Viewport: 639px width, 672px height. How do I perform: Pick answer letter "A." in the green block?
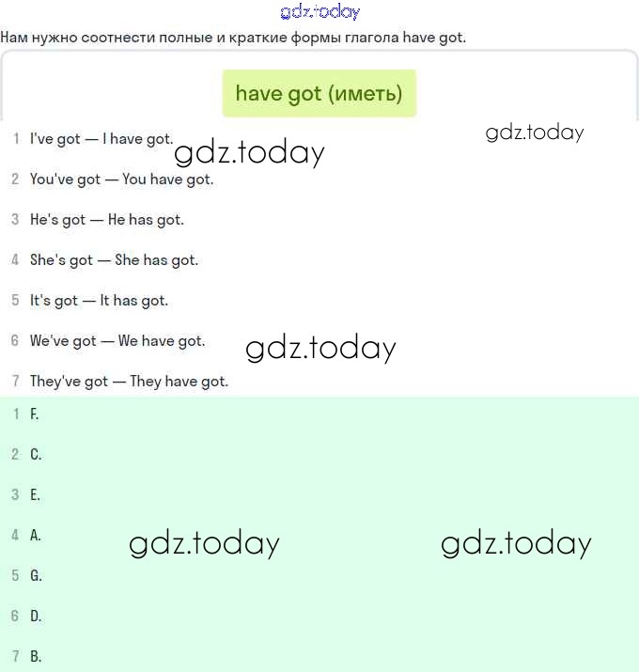click(36, 535)
